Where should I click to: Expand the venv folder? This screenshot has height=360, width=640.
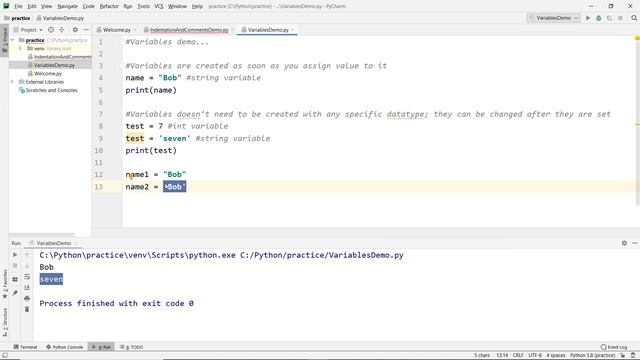[x=20, y=48]
